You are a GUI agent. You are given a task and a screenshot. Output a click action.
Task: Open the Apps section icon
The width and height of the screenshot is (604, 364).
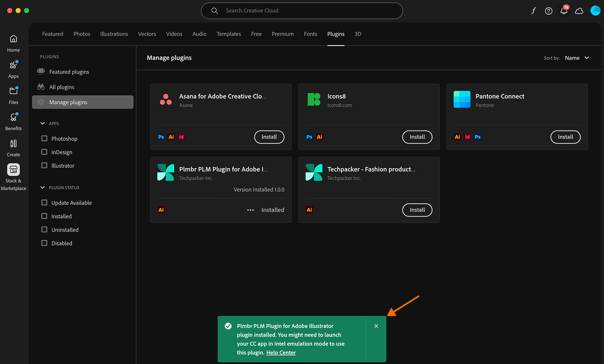coord(13,65)
